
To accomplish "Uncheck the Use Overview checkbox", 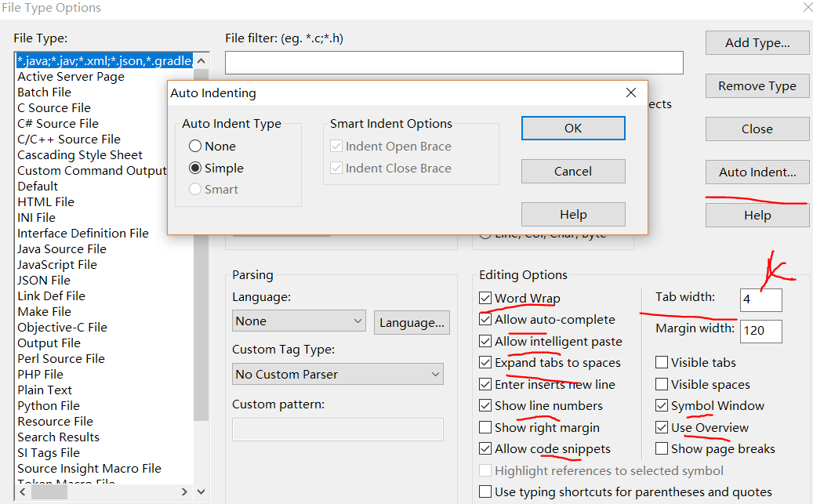I will [x=662, y=428].
